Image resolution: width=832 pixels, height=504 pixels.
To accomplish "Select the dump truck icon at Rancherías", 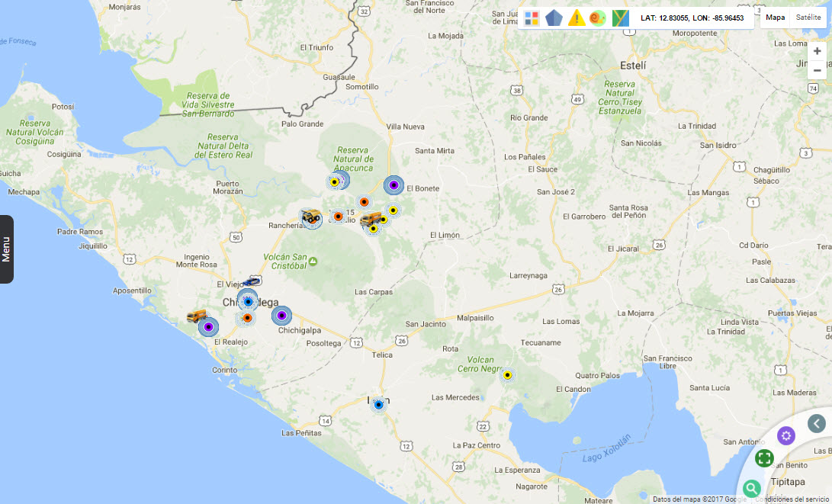I will click(x=310, y=217).
